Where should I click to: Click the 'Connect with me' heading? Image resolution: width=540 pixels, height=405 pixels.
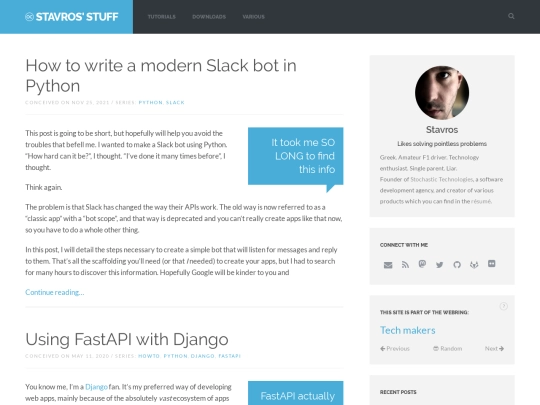[404, 245]
